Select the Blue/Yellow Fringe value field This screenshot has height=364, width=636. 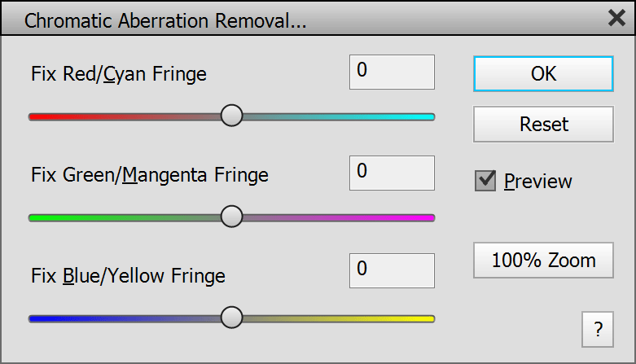click(392, 270)
